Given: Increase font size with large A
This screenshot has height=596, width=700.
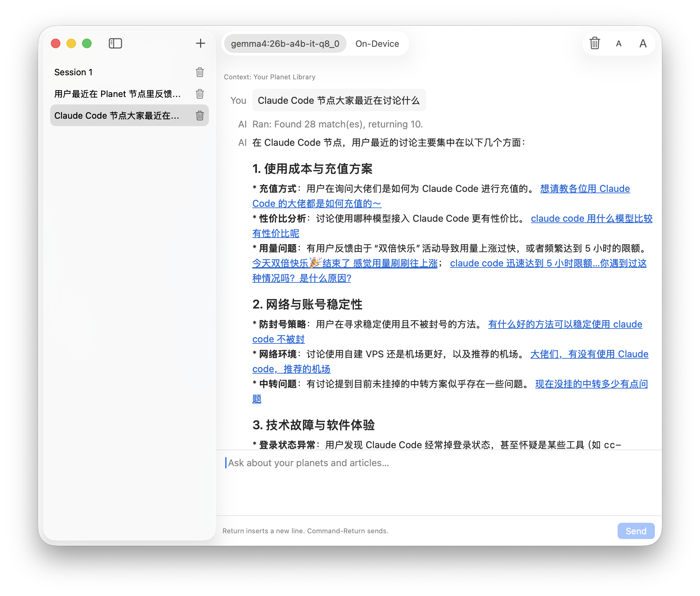Looking at the screenshot, I should tap(643, 44).
